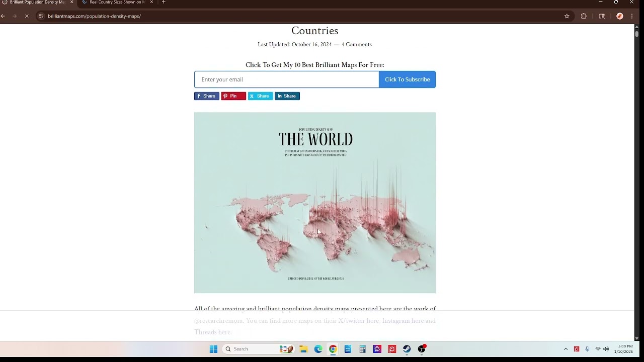Focus the Enter your email field

click(287, 79)
